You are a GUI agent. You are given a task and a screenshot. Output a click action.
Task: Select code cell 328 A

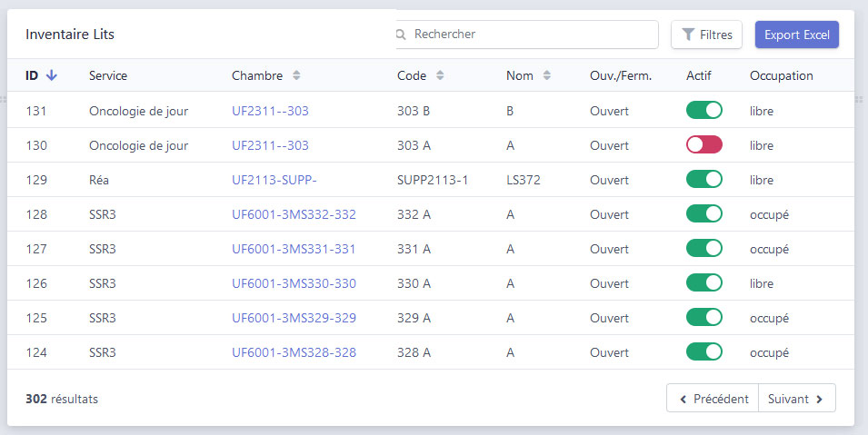pyautogui.click(x=414, y=352)
